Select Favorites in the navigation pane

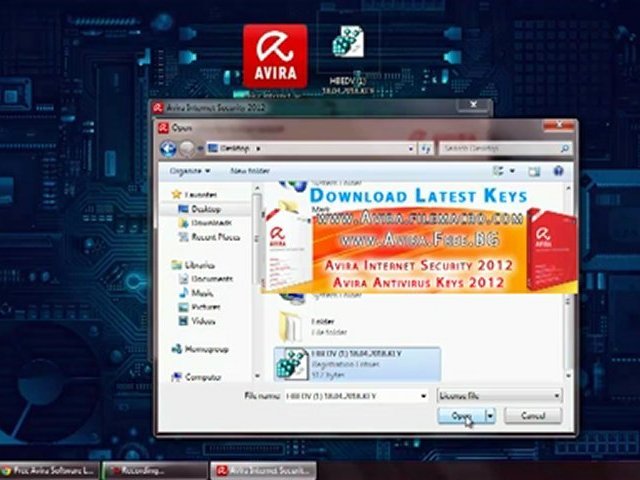(195, 195)
